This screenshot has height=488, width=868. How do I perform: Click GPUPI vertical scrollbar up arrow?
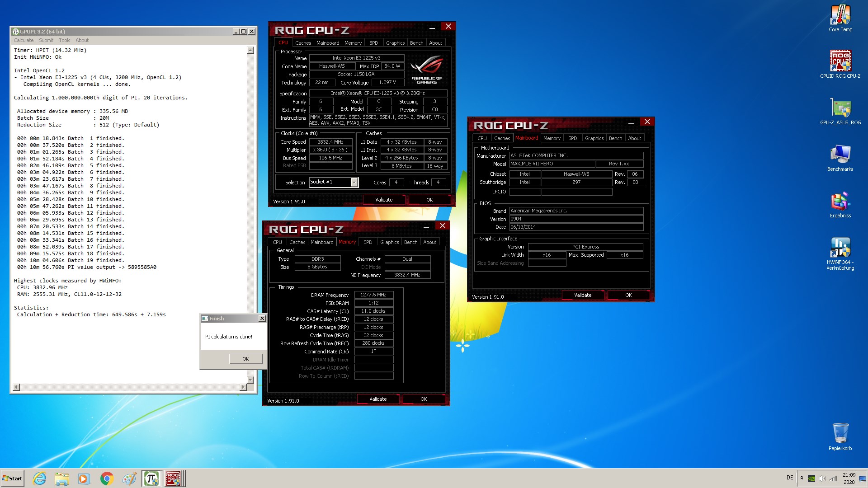tap(250, 50)
